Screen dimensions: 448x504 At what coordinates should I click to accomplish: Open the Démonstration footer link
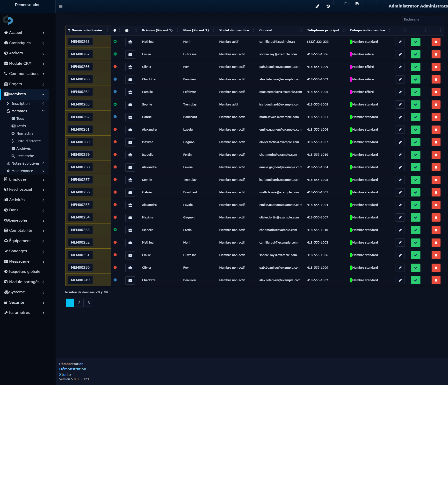pyautogui.click(x=72, y=369)
